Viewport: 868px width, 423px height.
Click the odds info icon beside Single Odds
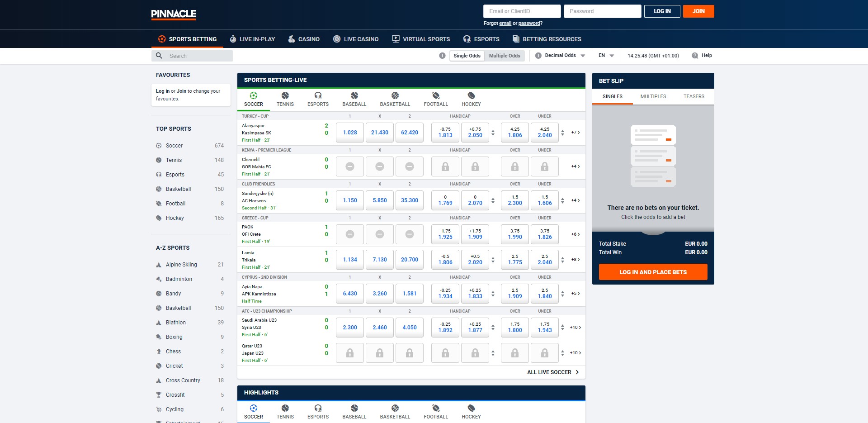click(442, 56)
